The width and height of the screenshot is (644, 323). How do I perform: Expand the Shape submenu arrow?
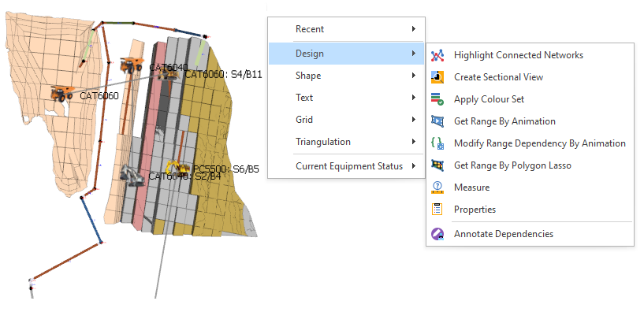[x=414, y=76]
